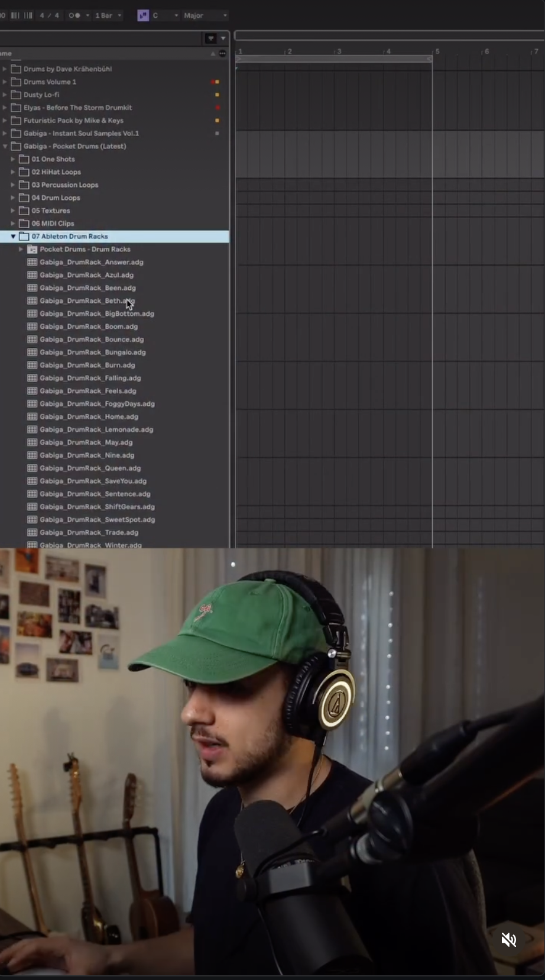Click the 04 Drum Loops folder icon
This screenshot has width=545, height=980.
(24, 198)
